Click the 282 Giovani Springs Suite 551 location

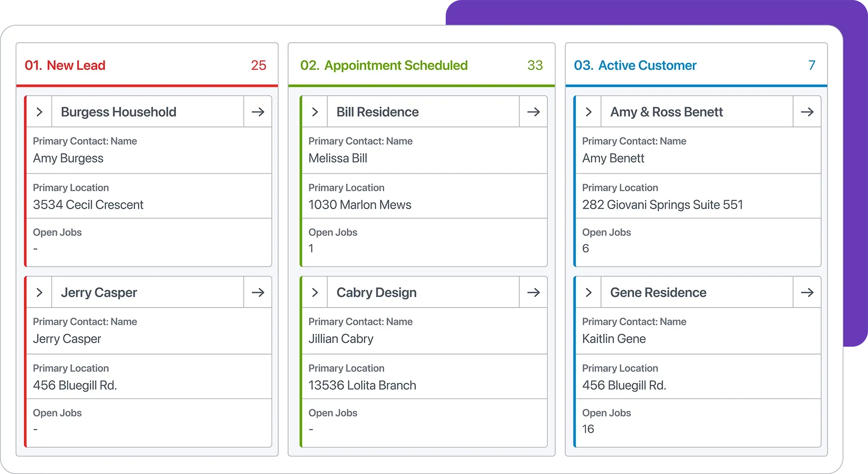click(x=662, y=205)
